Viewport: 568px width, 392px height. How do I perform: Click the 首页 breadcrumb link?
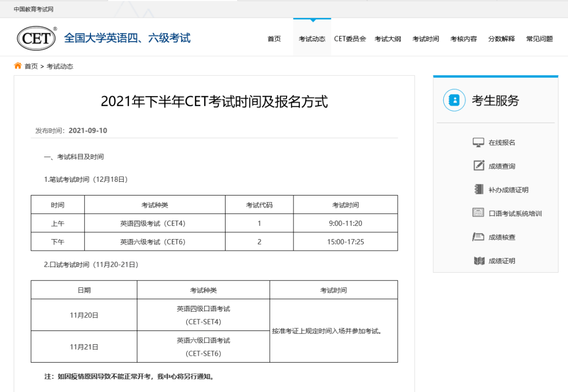31,66
